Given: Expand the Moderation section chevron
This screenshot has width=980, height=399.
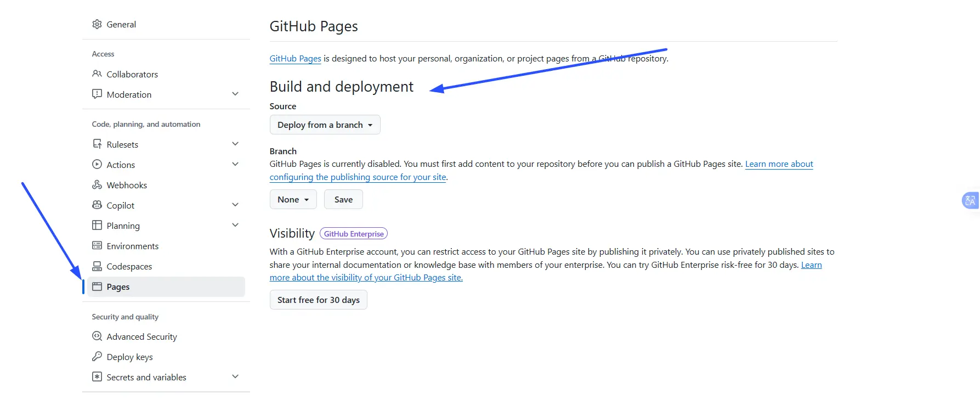Looking at the screenshot, I should point(235,94).
